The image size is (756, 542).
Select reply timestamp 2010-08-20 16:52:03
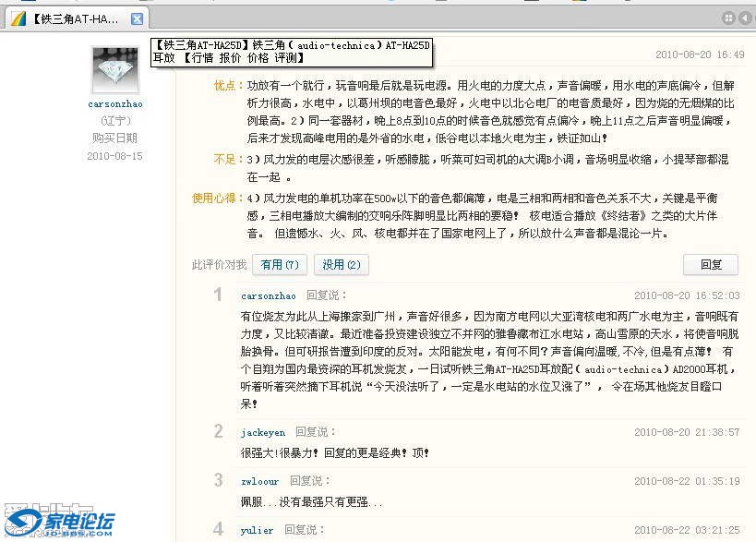pyautogui.click(x=687, y=295)
